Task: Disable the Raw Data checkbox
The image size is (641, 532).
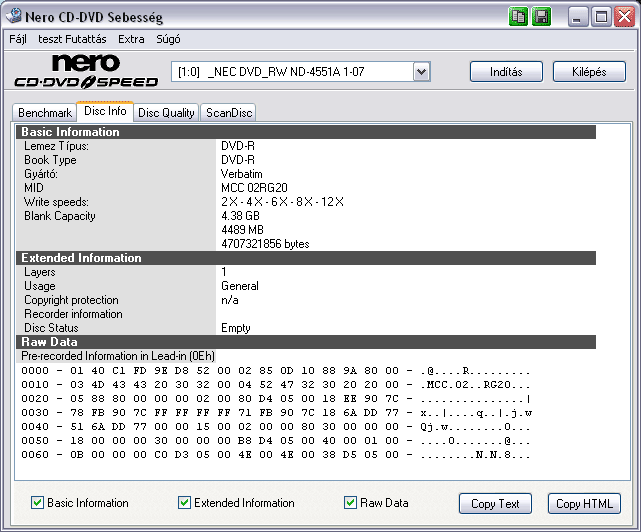Action: [350, 503]
